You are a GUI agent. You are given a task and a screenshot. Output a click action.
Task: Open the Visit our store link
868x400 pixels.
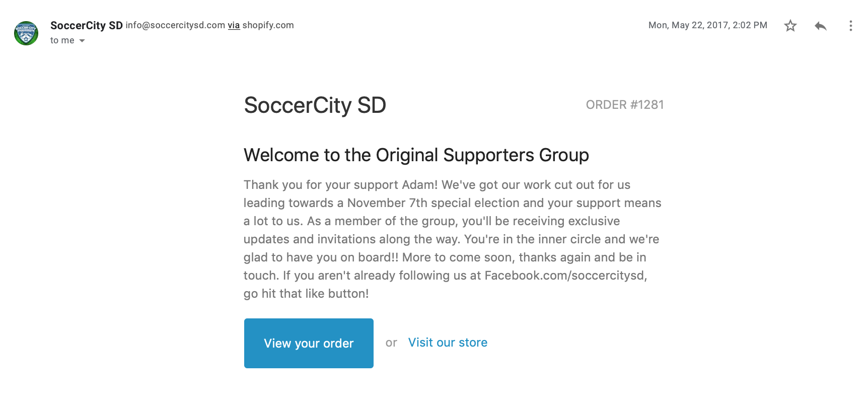coord(448,343)
